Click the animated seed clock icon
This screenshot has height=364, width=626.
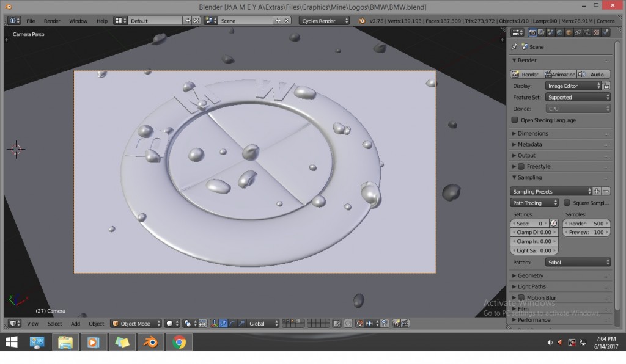pyautogui.click(x=554, y=224)
